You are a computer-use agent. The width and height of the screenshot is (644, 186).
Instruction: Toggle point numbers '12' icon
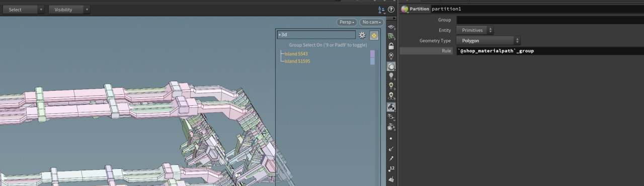(x=391, y=169)
